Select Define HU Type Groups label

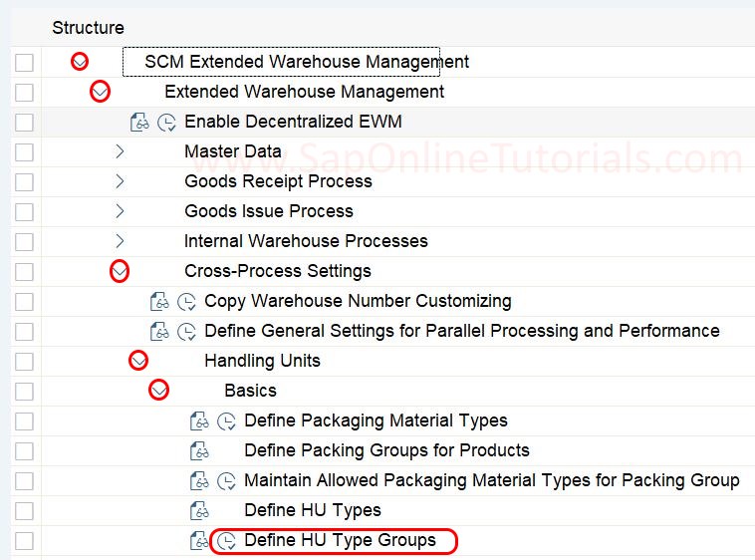tap(341, 540)
